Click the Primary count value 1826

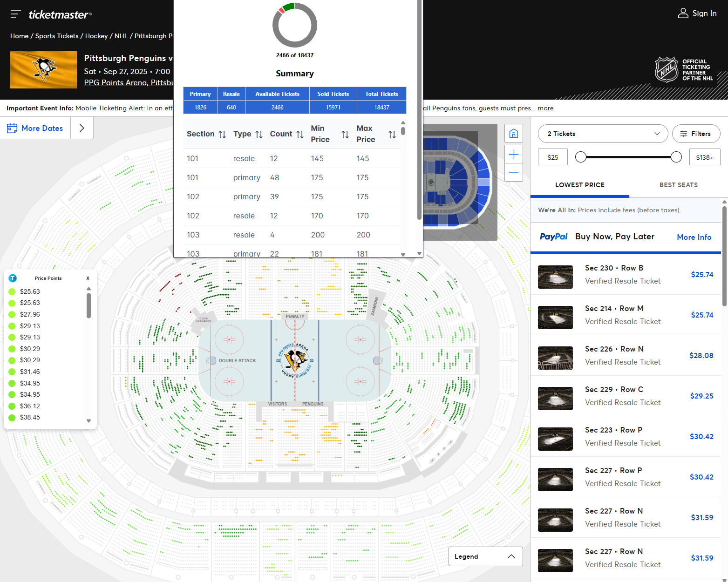tap(200, 107)
